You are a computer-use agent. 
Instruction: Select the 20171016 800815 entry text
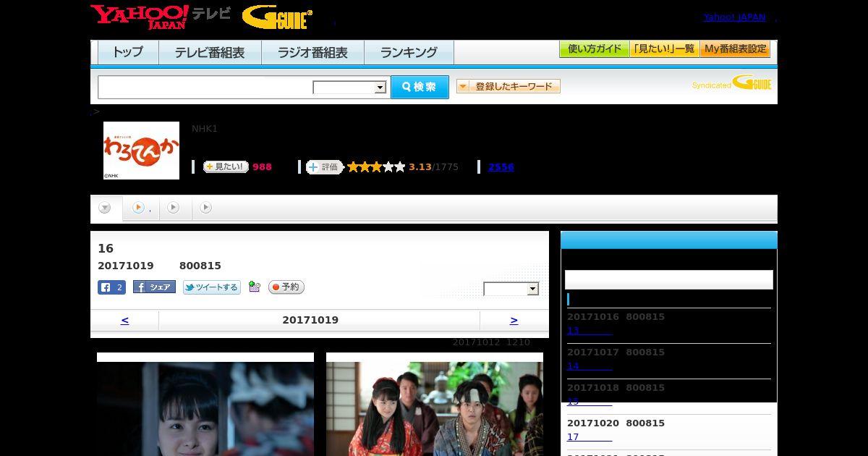[x=616, y=317]
